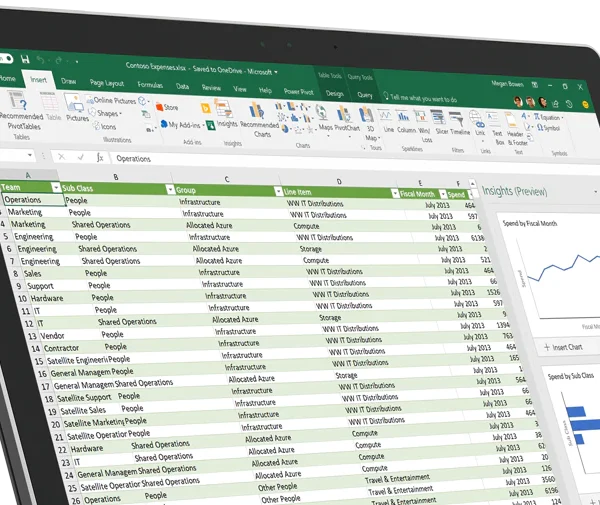Screen dimensions: 600x505
Task: Open the Page Layout tab
Action: click(106, 83)
